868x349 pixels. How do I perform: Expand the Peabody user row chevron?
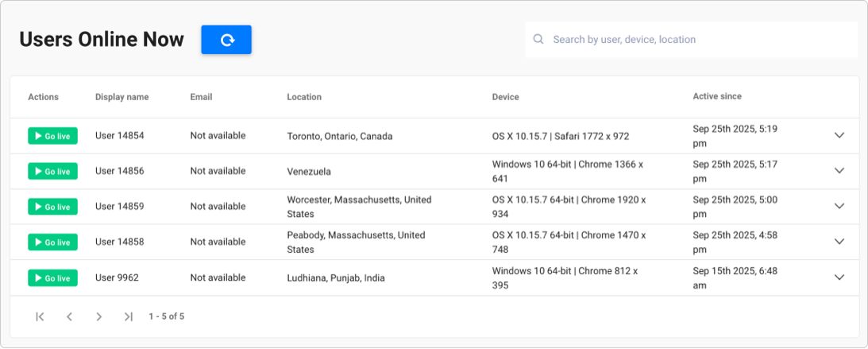click(839, 242)
